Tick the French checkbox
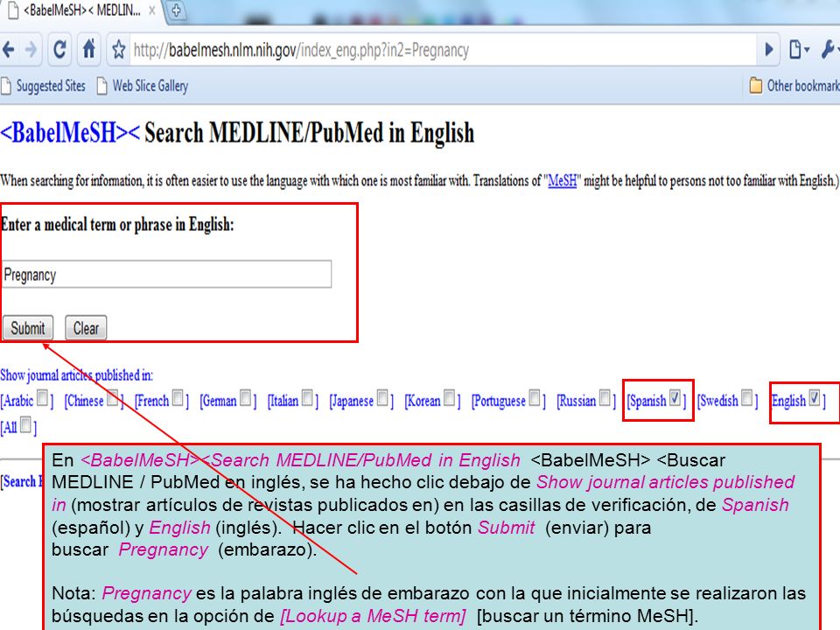840x630 pixels. click(x=178, y=398)
